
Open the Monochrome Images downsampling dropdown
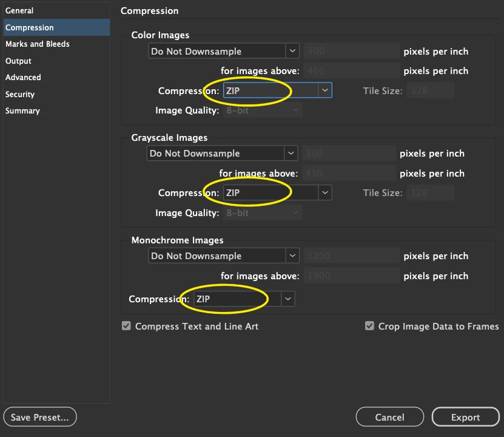[223, 256]
